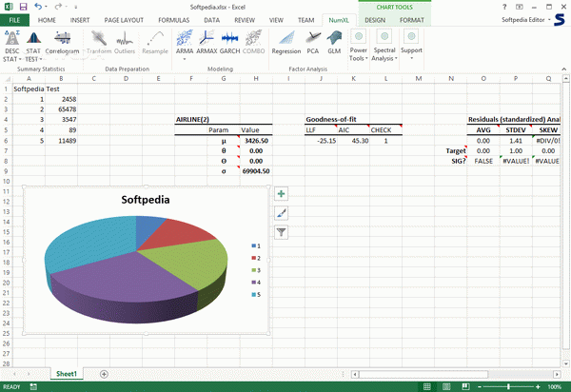The image size is (571, 392).
Task: Open the STAT TEST tool
Action: click(x=33, y=47)
